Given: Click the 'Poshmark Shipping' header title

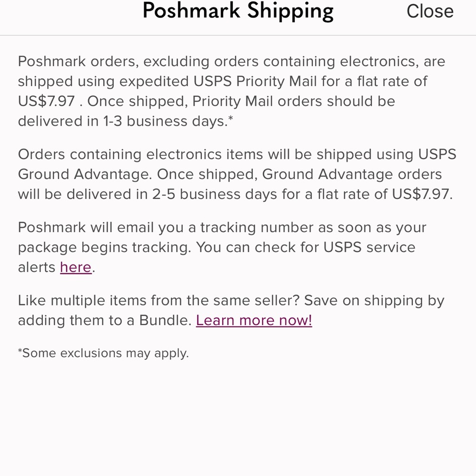Looking at the screenshot, I should [238, 10].
